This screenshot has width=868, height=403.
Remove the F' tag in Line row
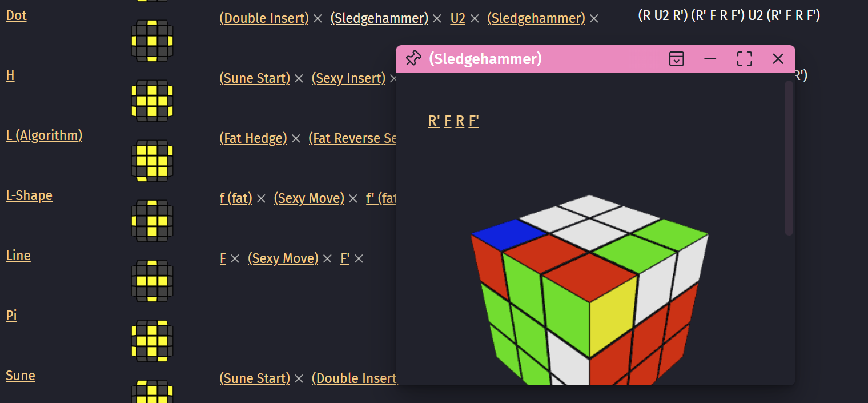click(x=359, y=259)
